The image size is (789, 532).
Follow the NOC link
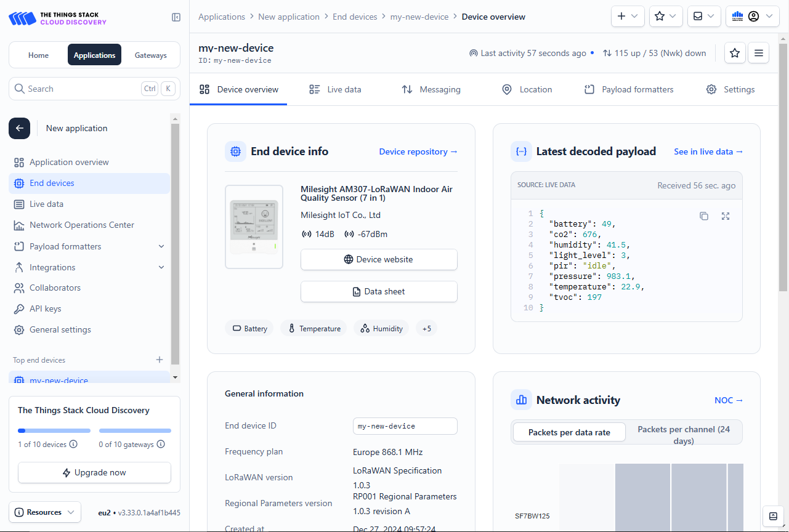click(x=729, y=400)
